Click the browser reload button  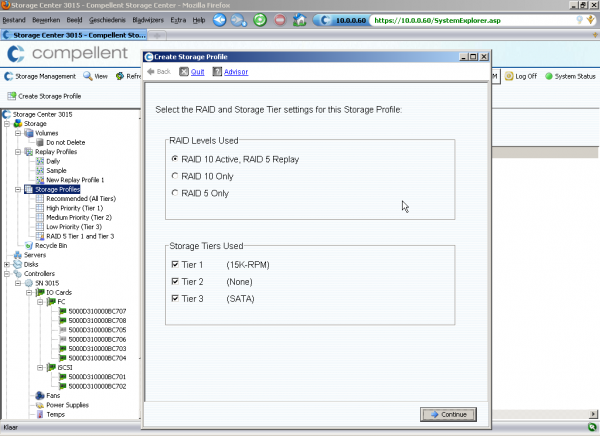(259, 19)
